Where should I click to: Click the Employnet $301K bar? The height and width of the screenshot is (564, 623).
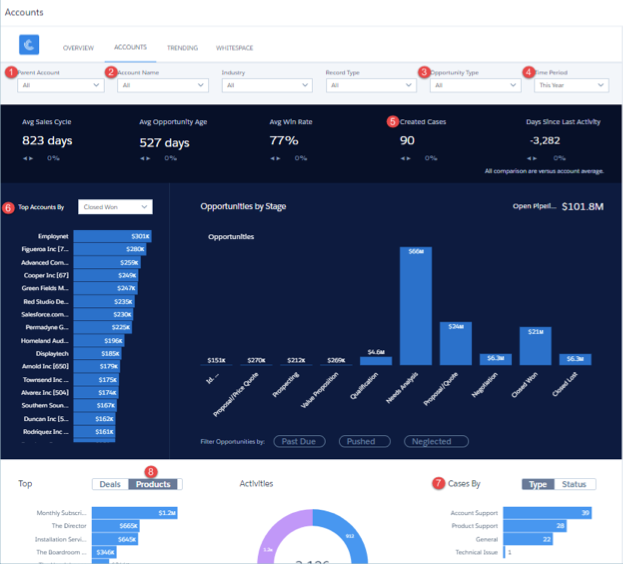(x=112, y=236)
